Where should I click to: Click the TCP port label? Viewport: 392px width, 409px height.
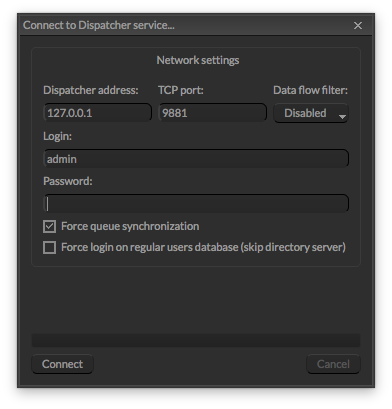coord(181,90)
